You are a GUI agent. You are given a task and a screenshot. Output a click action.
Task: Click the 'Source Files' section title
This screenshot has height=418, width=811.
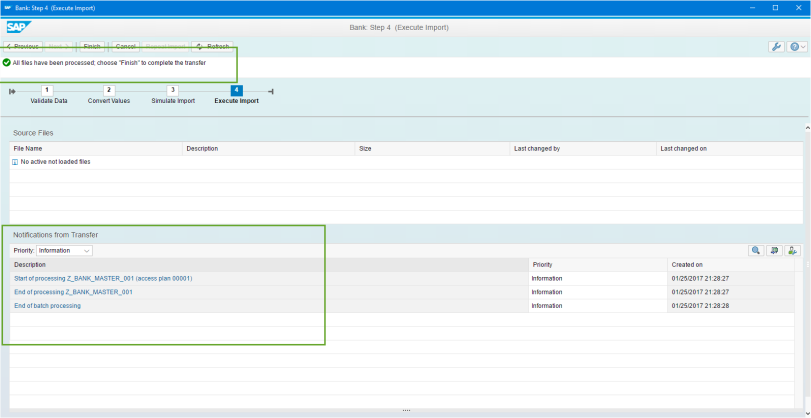(33, 133)
